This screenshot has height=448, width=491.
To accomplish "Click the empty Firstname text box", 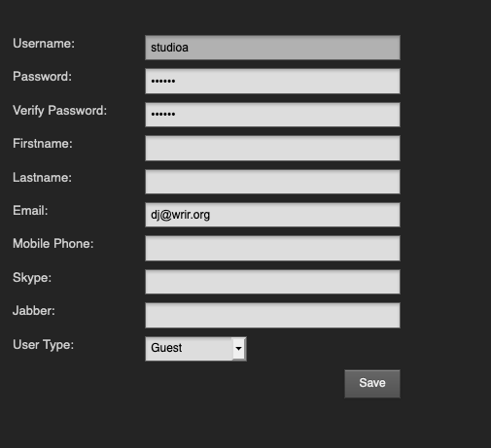I will (x=272, y=148).
